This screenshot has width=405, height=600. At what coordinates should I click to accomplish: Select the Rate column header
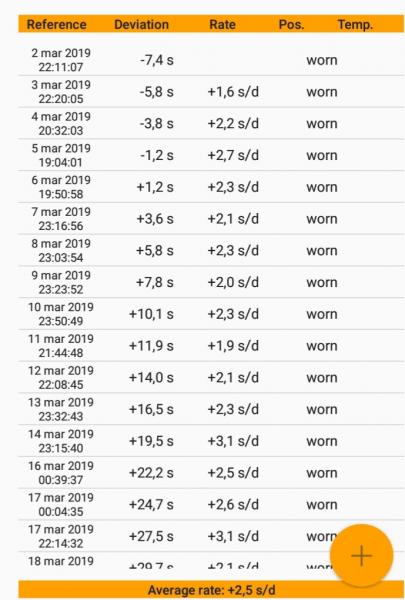222,24
